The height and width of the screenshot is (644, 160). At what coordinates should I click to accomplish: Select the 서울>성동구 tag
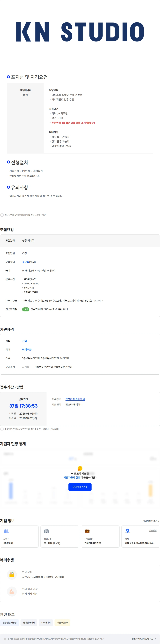tap(62, 623)
